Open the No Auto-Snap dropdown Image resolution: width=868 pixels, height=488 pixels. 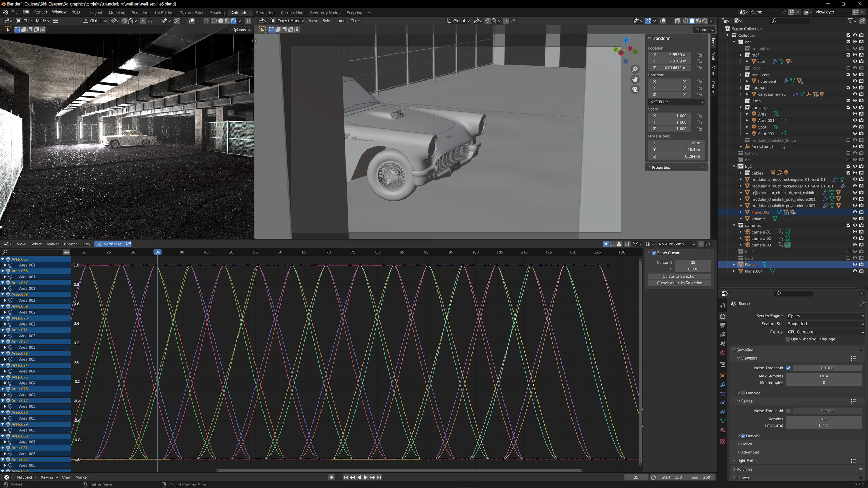coord(676,244)
